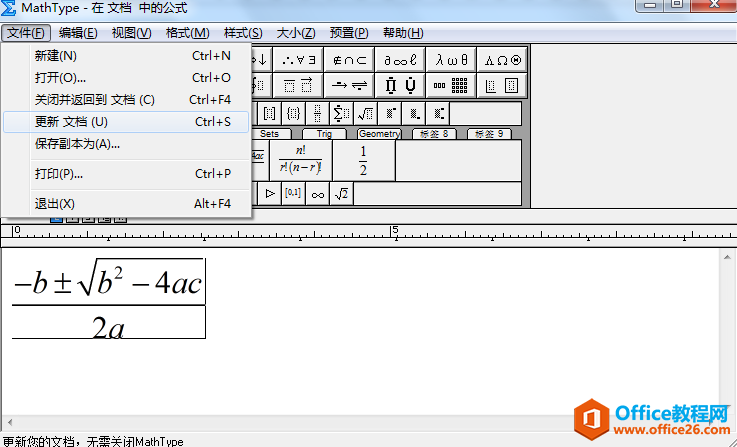Open the 视图(V) menu
The height and width of the screenshot is (447, 737).
pyautogui.click(x=132, y=33)
